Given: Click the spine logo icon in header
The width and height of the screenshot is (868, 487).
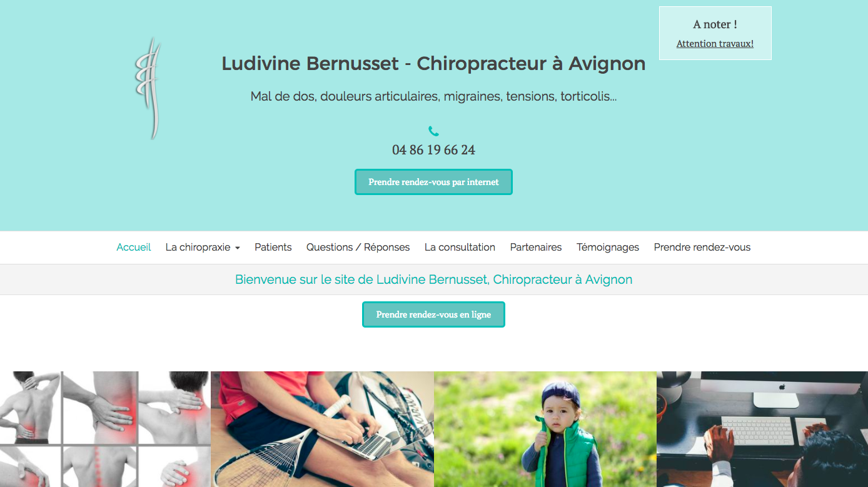Looking at the screenshot, I should (x=148, y=88).
